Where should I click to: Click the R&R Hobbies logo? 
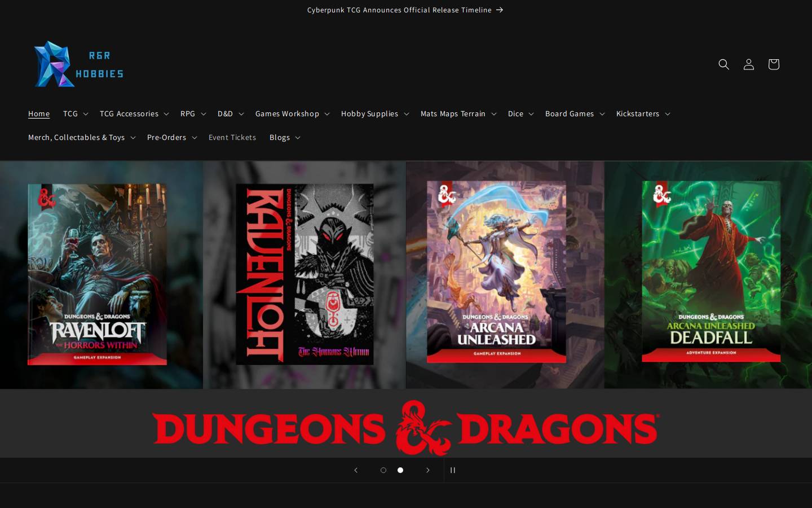pyautogui.click(x=78, y=64)
